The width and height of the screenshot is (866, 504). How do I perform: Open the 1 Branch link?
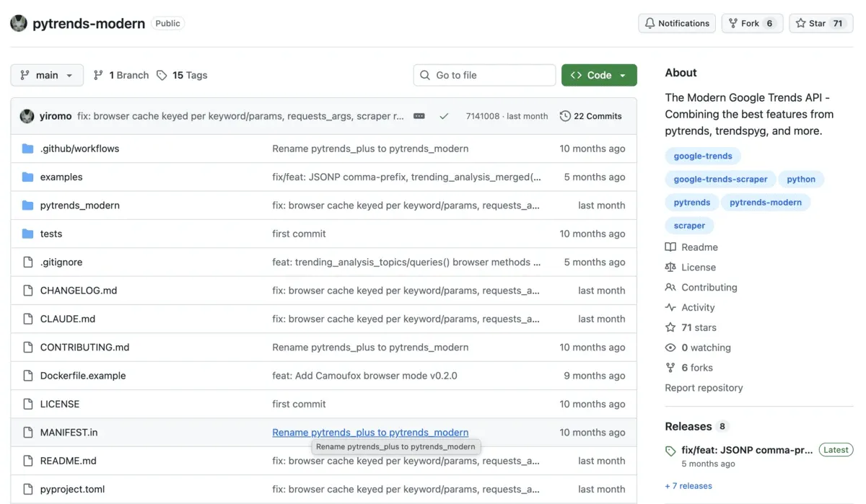(x=121, y=75)
